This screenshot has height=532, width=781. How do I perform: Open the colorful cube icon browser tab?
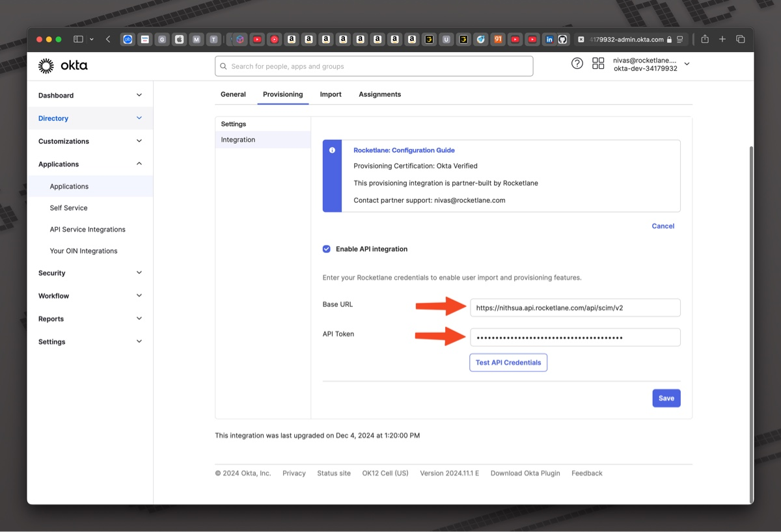tap(240, 39)
